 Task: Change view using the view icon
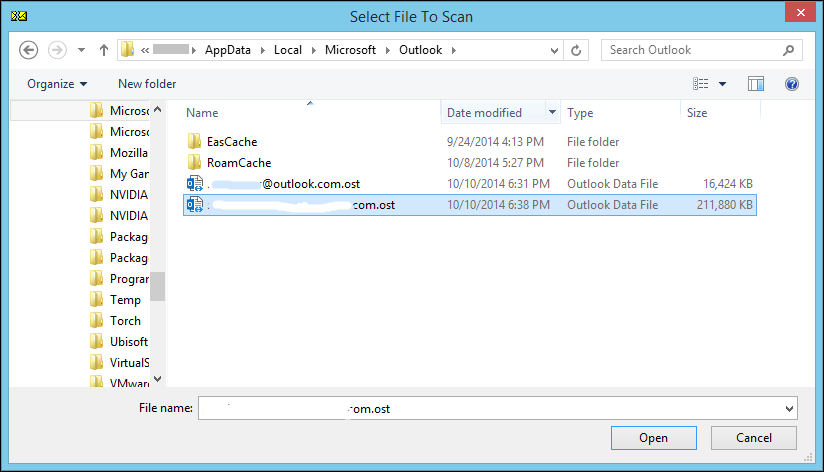click(701, 84)
